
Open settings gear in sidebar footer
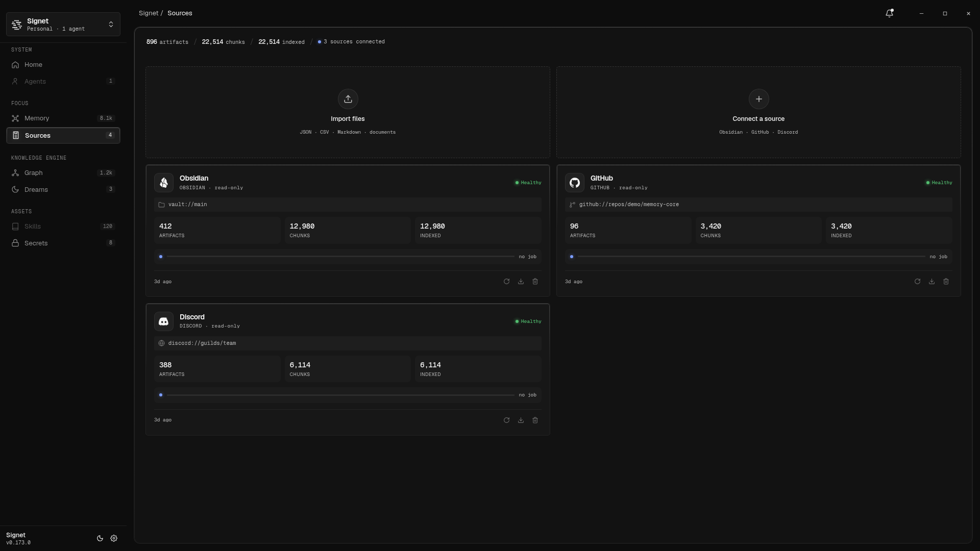point(114,538)
